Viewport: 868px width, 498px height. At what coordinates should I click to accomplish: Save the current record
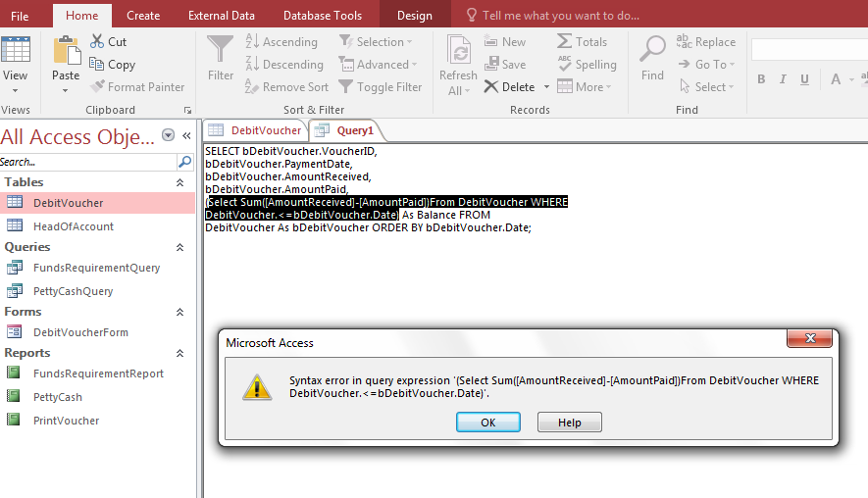pos(505,64)
